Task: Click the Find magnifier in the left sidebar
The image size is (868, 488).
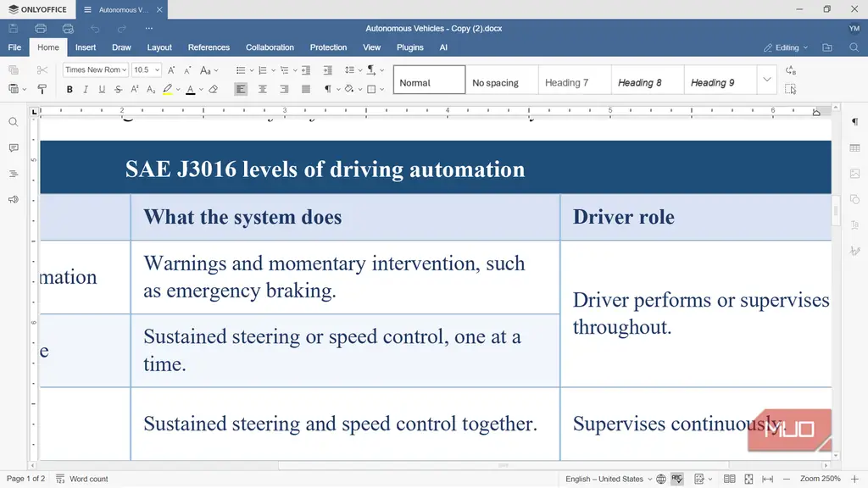Action: [14, 122]
